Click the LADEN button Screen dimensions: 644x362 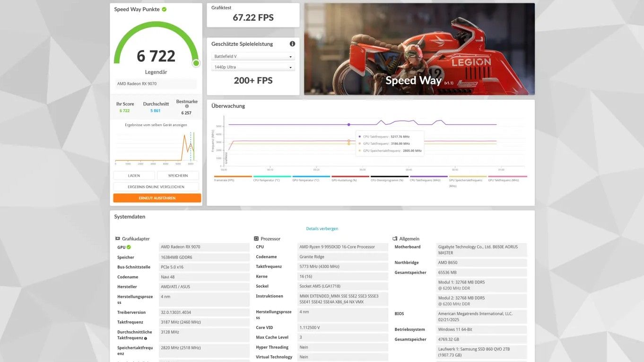coord(134,176)
